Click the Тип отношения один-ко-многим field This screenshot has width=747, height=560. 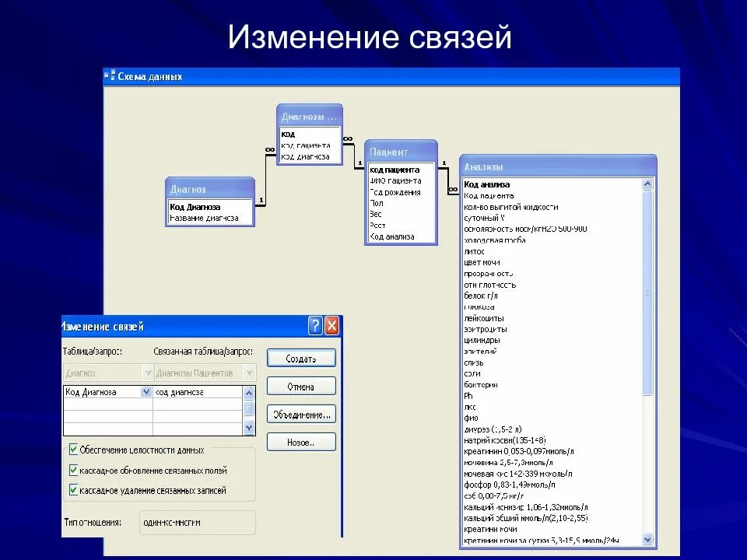197,523
